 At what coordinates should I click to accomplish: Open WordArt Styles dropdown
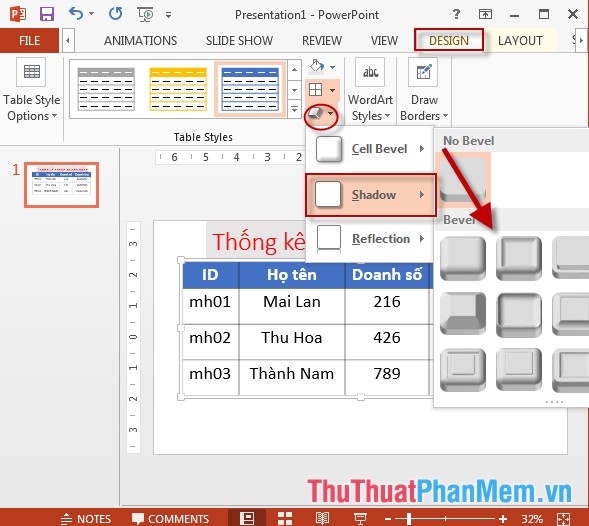pos(370,90)
